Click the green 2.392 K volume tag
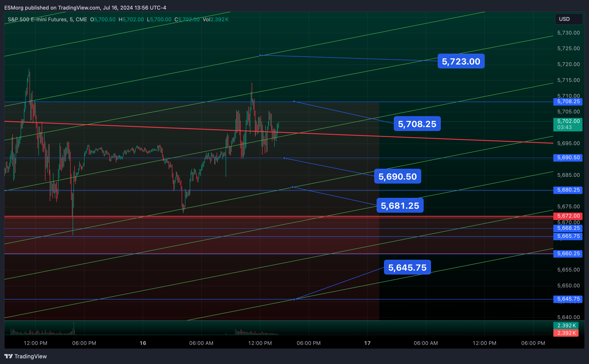The height and width of the screenshot is (364, 589). click(566, 326)
